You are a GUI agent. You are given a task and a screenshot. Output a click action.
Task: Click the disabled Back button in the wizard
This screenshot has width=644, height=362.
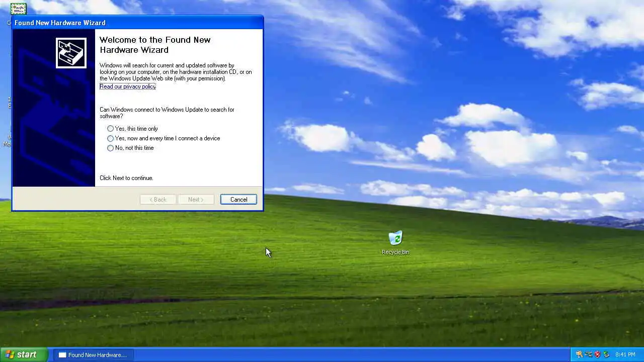pos(158,200)
